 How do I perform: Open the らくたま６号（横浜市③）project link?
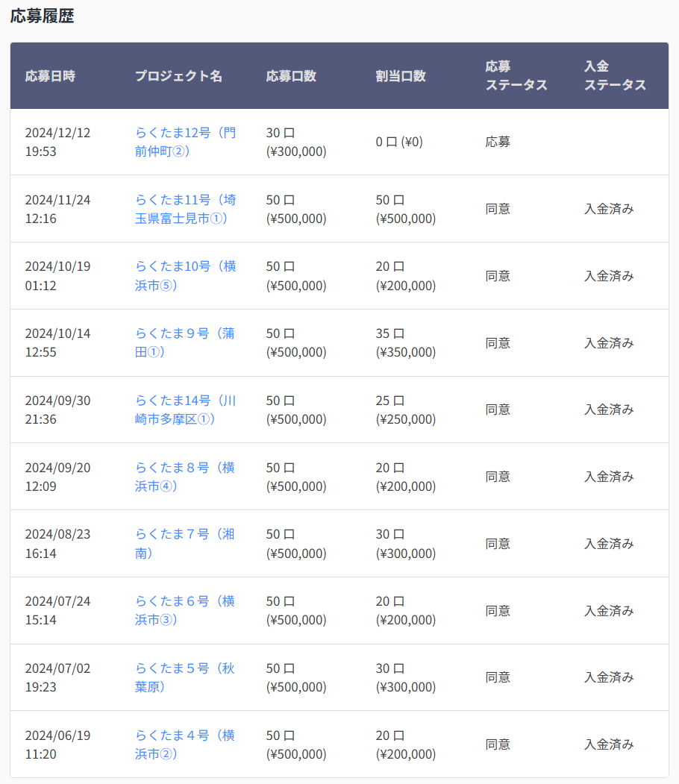click(x=184, y=610)
